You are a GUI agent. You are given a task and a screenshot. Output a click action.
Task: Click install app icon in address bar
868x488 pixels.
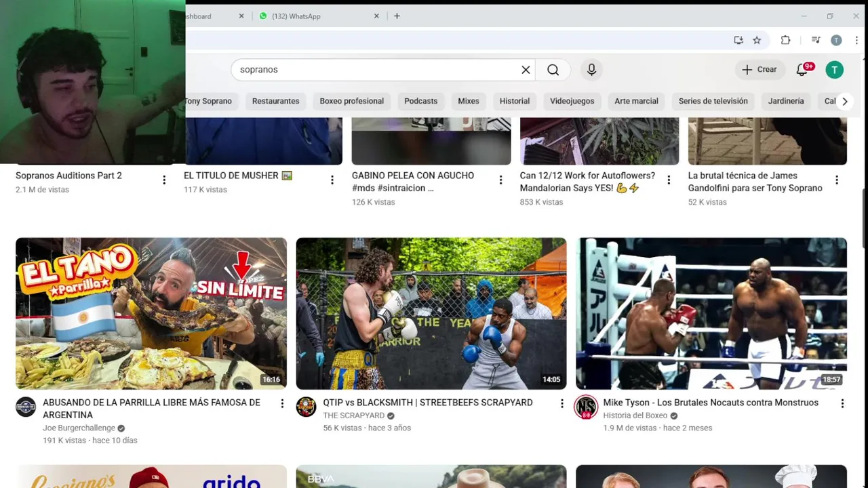[x=738, y=40]
